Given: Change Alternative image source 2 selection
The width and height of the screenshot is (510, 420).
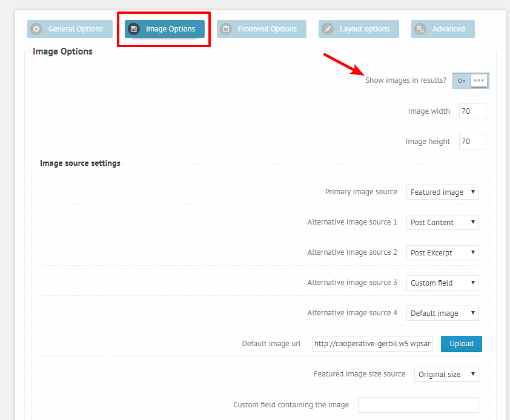Looking at the screenshot, I should click(442, 252).
